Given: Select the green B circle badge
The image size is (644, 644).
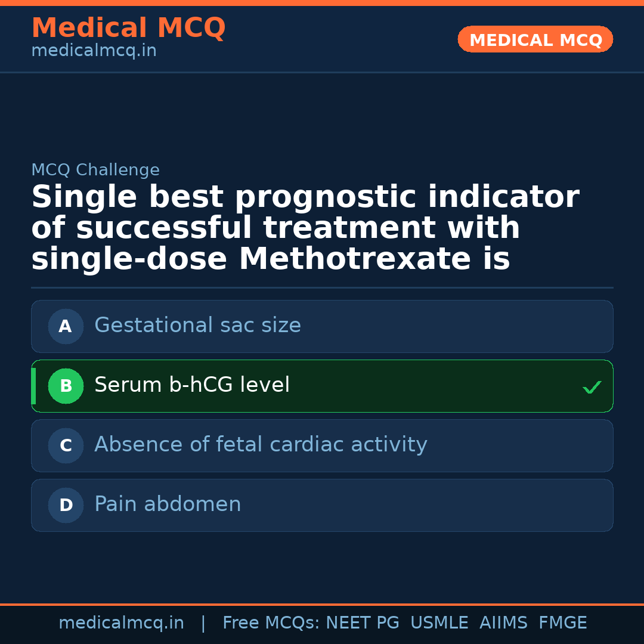Looking at the screenshot, I should point(66,386).
